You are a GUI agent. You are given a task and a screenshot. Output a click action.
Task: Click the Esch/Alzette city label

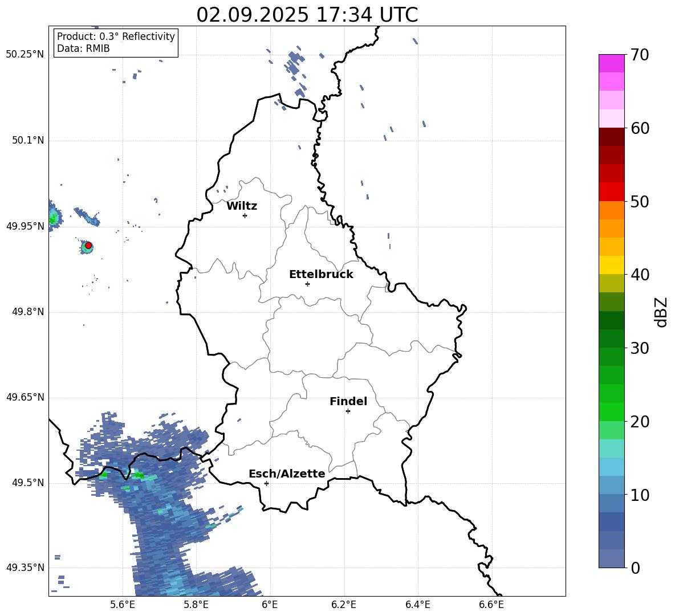[x=287, y=474]
